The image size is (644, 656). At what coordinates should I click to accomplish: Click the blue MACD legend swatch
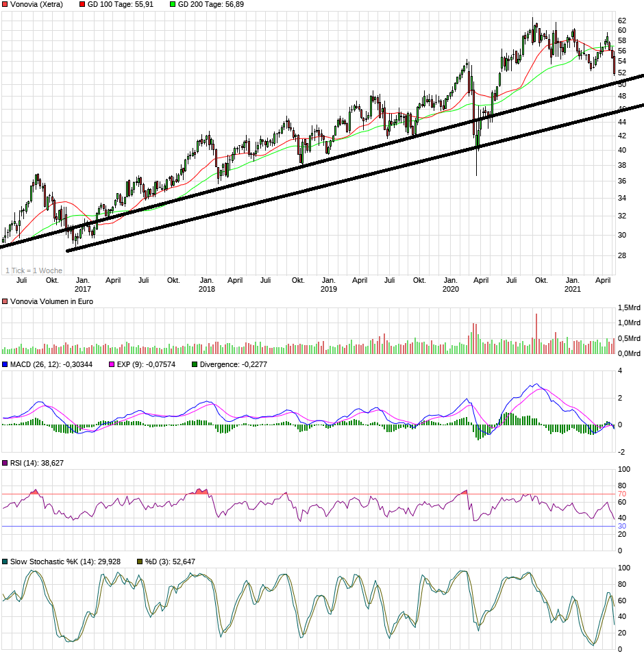click(5, 365)
